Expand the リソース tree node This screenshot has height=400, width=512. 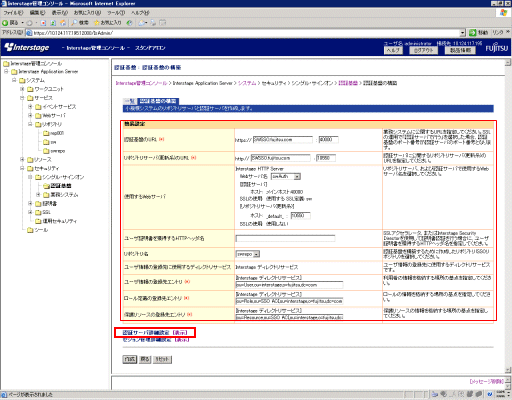coord(22,159)
